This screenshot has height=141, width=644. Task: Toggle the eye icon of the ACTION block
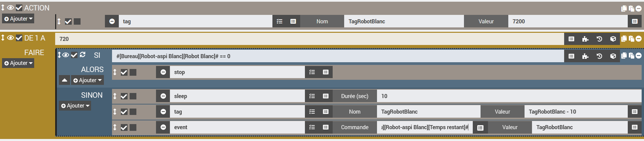click(x=10, y=8)
